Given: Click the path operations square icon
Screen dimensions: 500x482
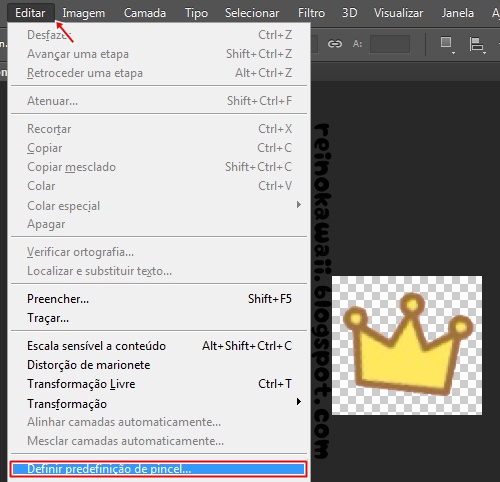Looking at the screenshot, I should point(446,42).
